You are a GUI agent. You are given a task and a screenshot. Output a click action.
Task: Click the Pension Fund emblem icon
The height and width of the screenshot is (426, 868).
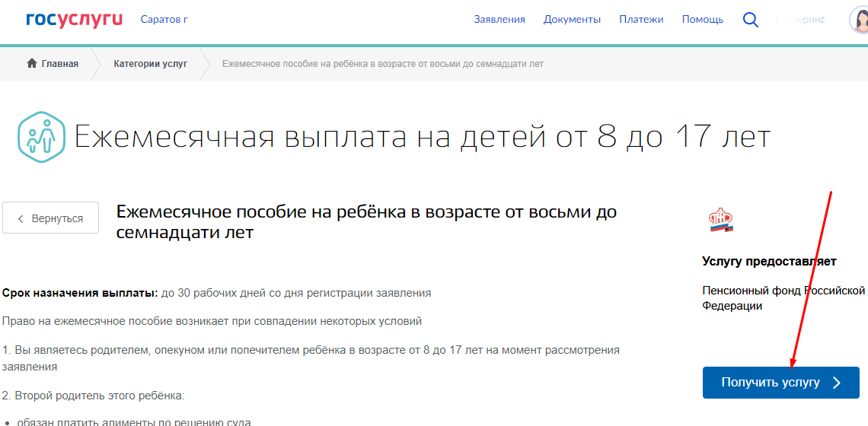(x=721, y=221)
